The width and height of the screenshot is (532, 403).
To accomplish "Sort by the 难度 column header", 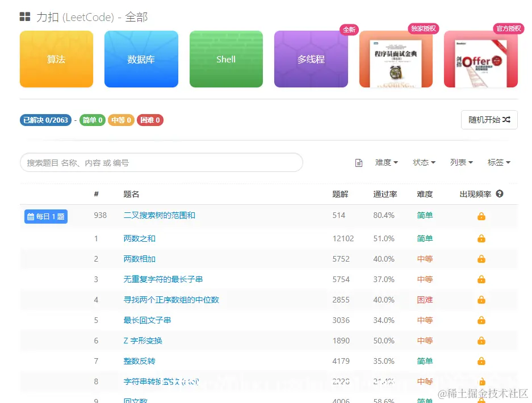I will (x=425, y=194).
